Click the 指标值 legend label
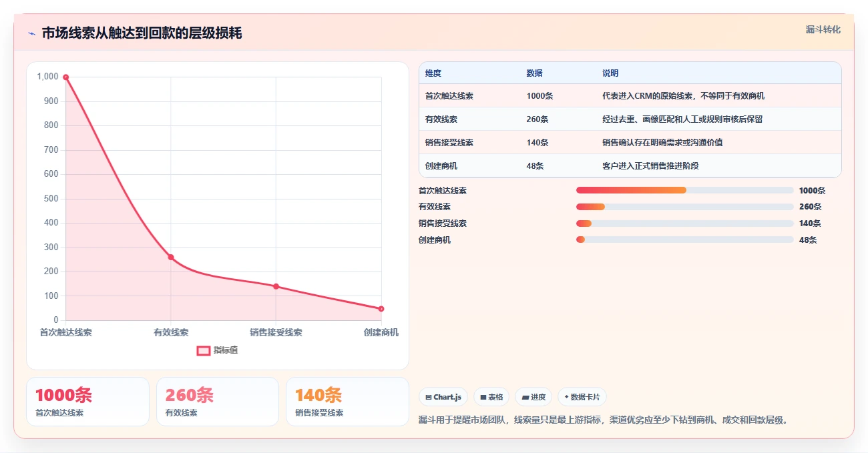The width and height of the screenshot is (868, 453). (x=226, y=351)
